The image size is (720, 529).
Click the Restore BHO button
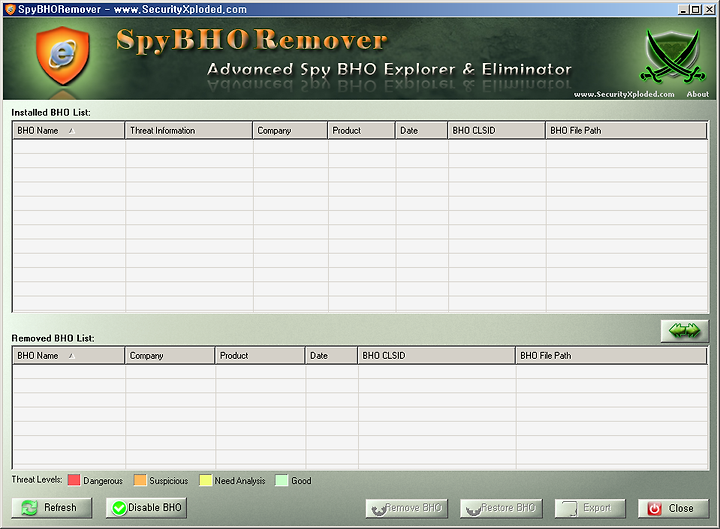501,508
